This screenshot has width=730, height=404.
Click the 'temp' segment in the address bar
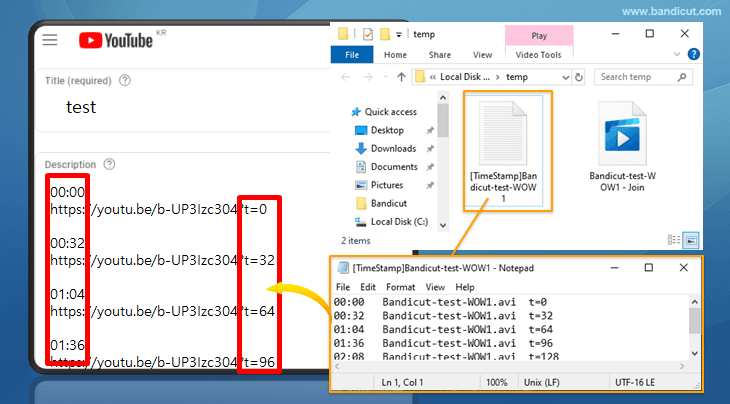(517, 77)
